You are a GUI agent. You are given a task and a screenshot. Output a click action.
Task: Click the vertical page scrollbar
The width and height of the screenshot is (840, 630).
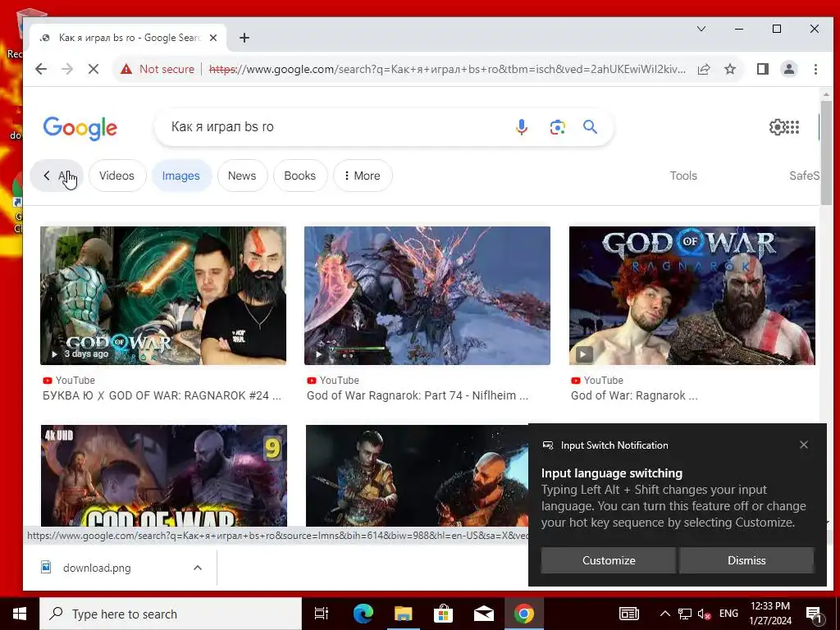[x=826, y=153]
